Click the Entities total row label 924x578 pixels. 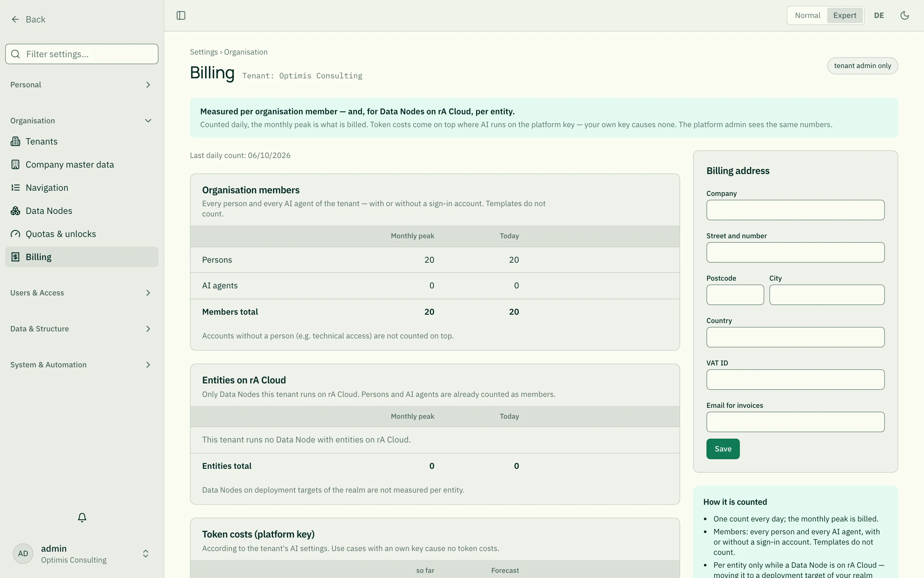[227, 466]
